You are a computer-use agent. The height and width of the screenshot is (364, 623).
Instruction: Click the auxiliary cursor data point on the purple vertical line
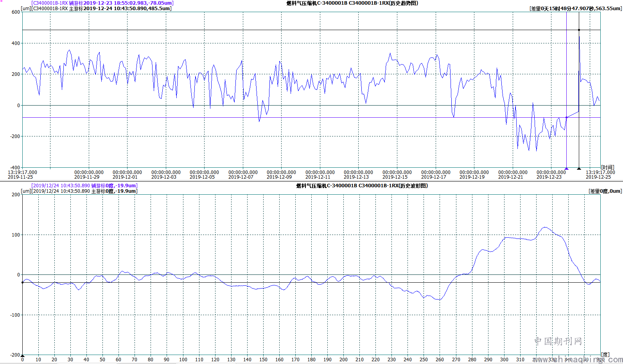click(566, 117)
